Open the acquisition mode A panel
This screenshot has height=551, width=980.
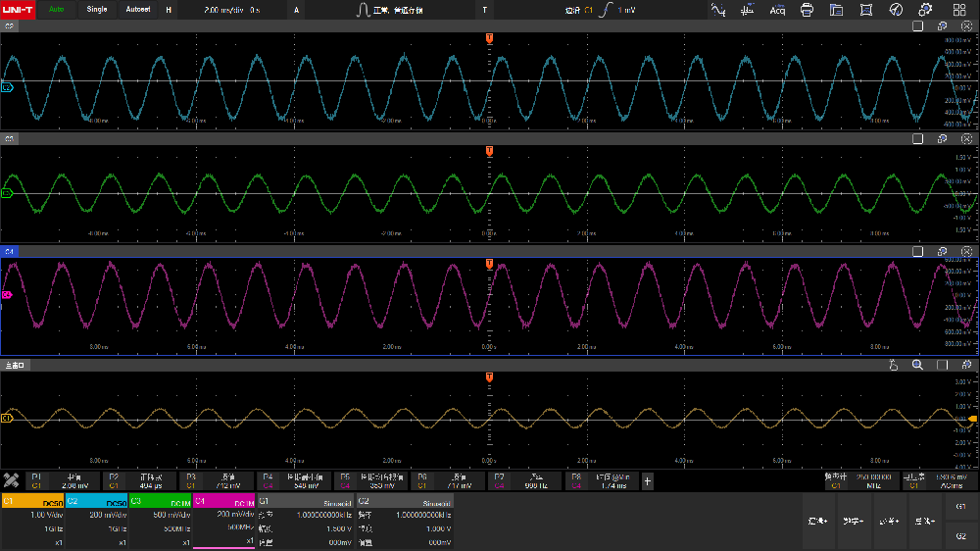point(298,10)
